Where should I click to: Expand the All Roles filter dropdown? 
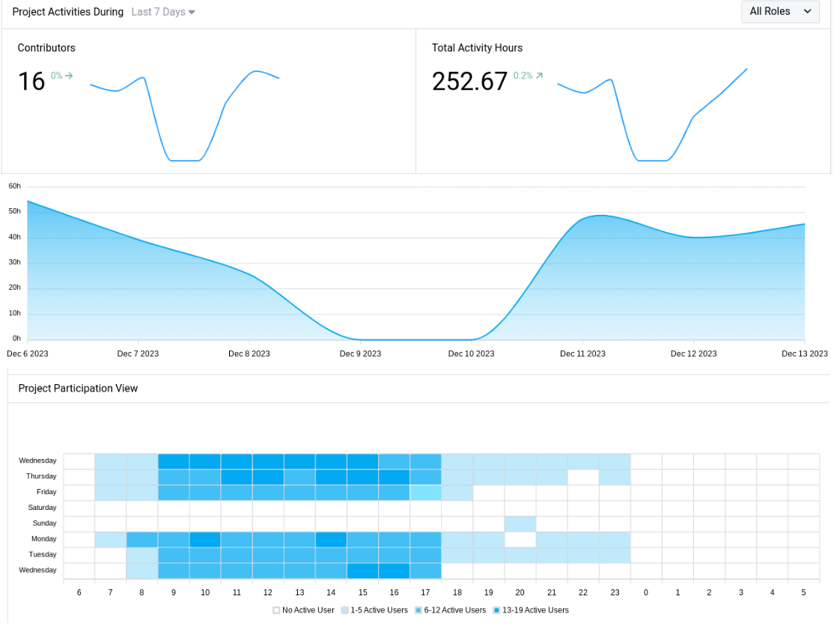779,12
